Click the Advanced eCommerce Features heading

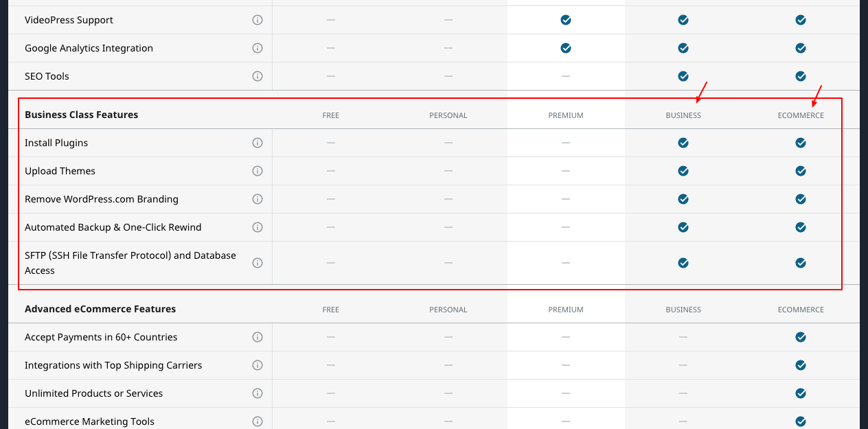100,309
